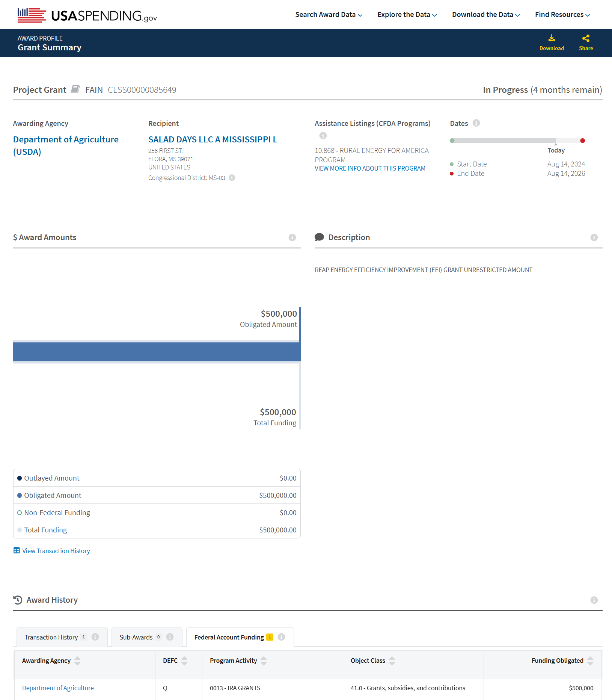This screenshot has height=700, width=612.
Task: Click the 'Congressional District: MS-03' text
Action: pos(187,178)
